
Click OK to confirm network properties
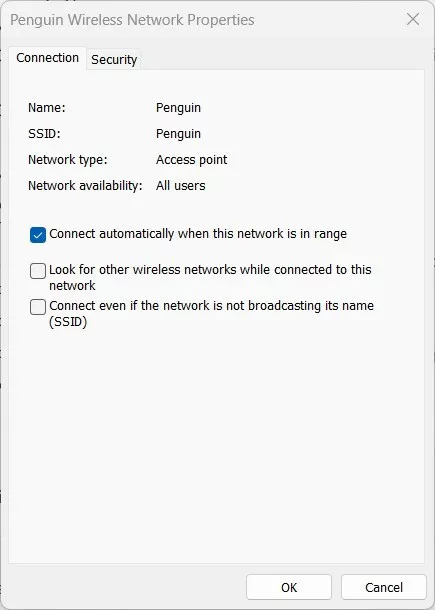(x=289, y=587)
